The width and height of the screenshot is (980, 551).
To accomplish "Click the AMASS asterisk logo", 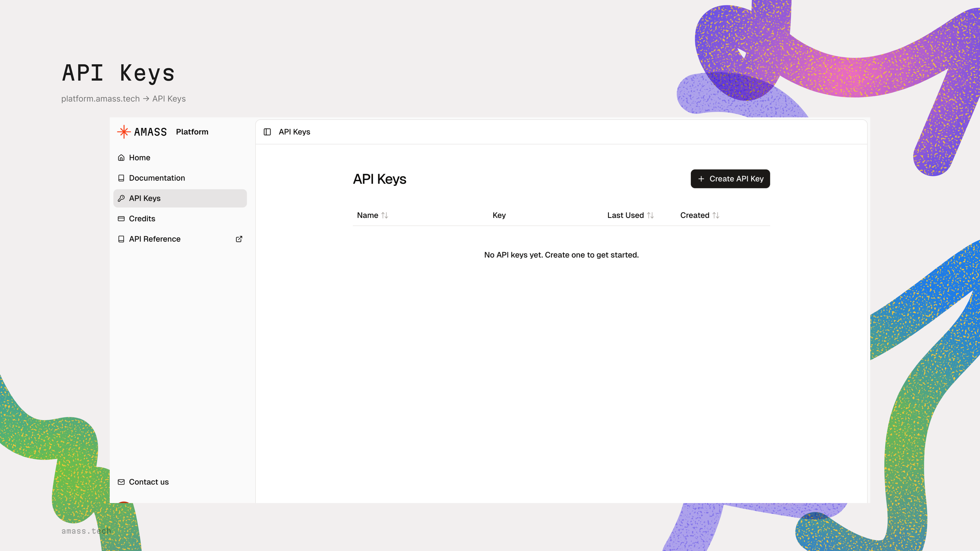I will pos(124,131).
